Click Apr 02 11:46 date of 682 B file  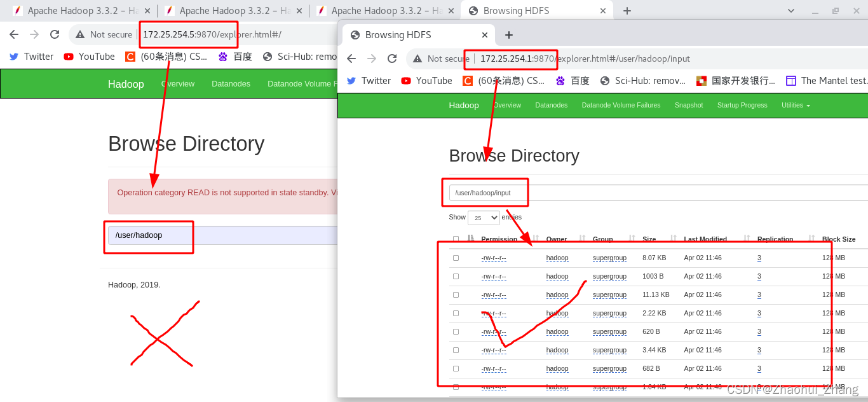click(x=703, y=369)
